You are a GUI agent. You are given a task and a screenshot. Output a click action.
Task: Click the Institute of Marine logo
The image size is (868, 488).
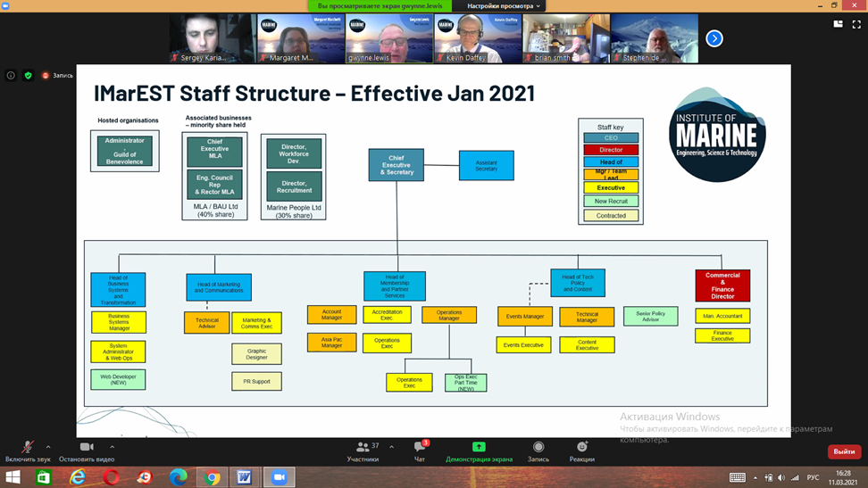pyautogui.click(x=717, y=135)
